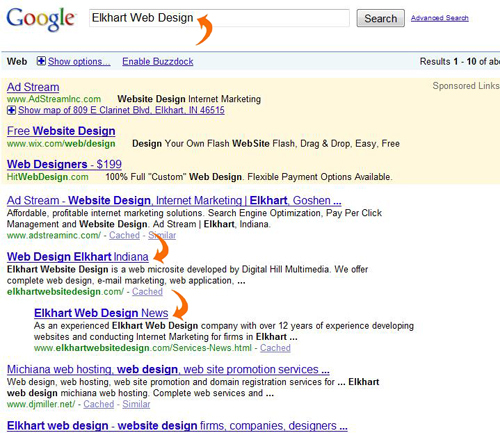Open the Show options link

(79, 61)
